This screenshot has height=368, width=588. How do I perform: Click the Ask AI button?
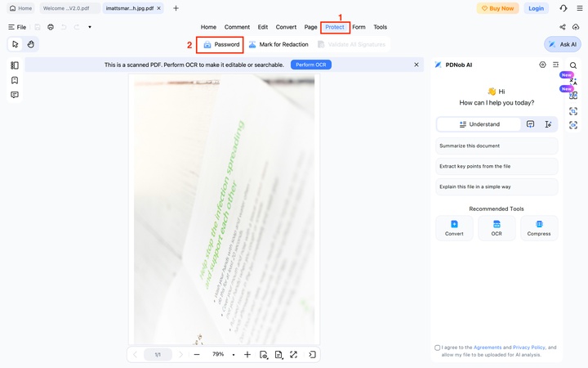(563, 44)
